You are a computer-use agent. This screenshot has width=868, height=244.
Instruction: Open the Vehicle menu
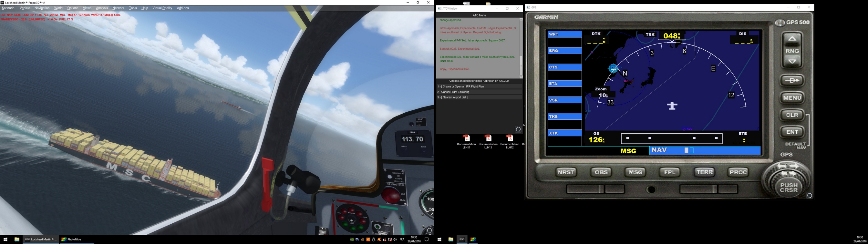25,8
